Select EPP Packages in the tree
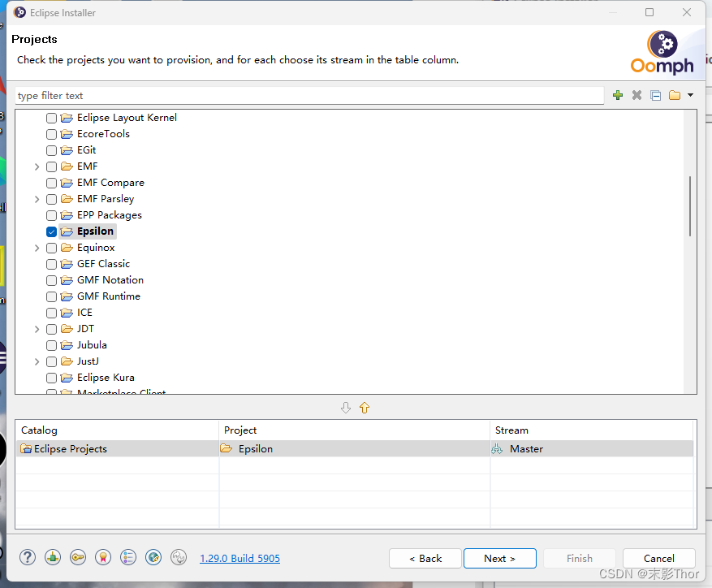This screenshot has width=712, height=588. click(110, 215)
